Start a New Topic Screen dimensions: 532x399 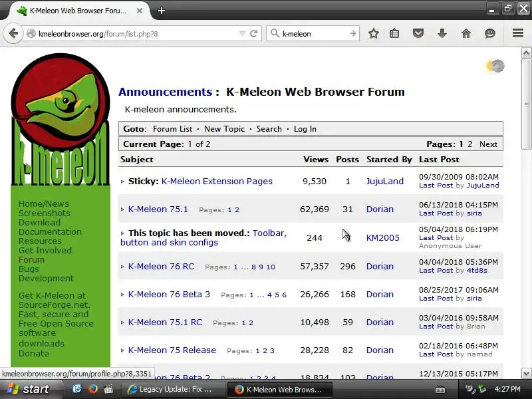point(224,129)
